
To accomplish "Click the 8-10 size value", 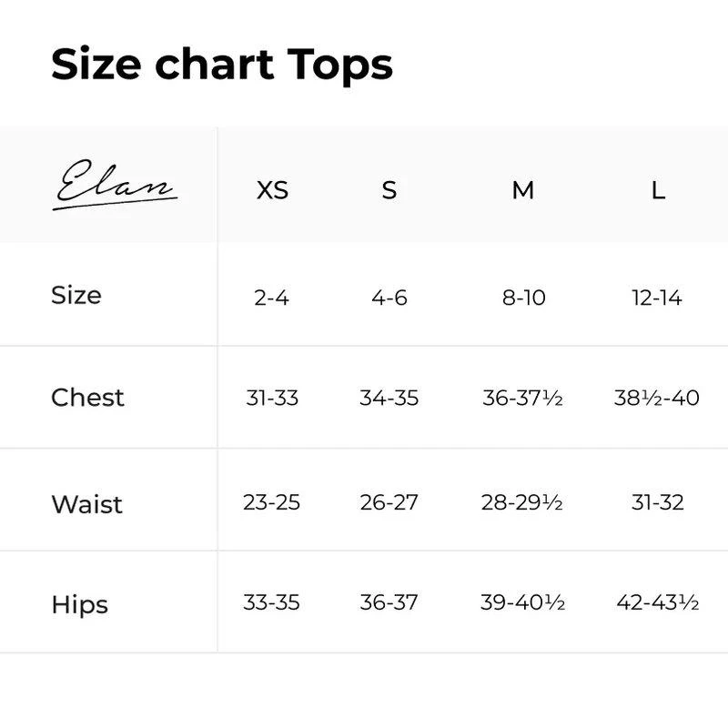I will coord(524,298).
